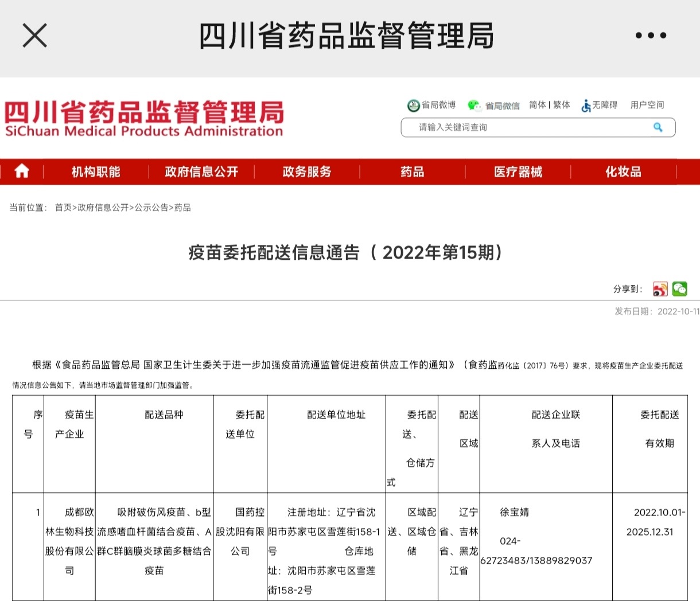The height and width of the screenshot is (601, 700).
Task: Open the 化妆品 navigation section
Action: (623, 171)
